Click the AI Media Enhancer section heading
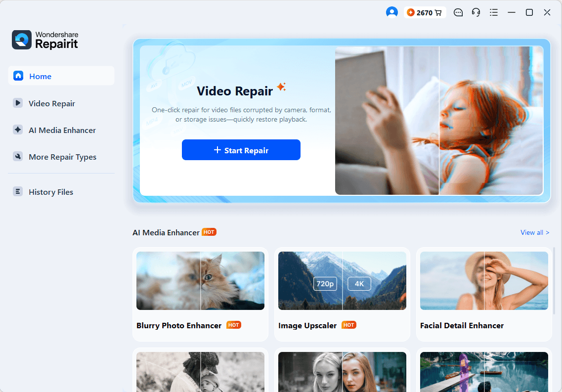This screenshot has height=392, width=562. coord(166,232)
